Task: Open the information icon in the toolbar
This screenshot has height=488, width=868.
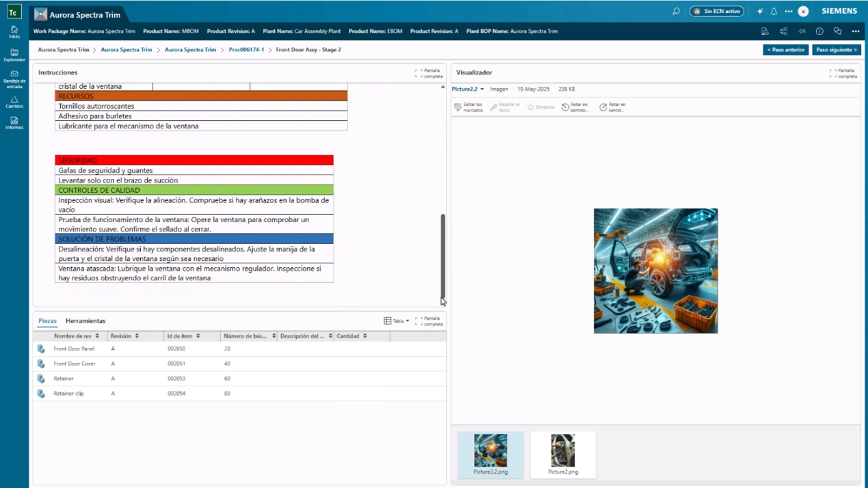Action: [819, 31]
